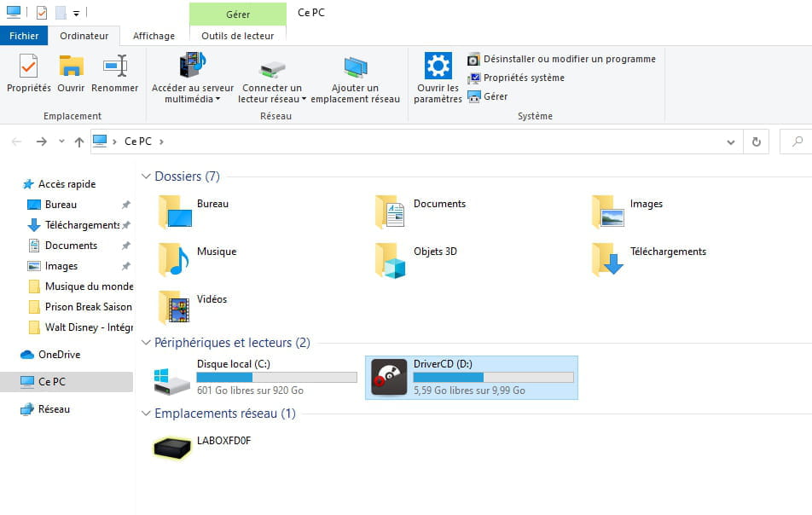Unpin Images via its pin icon

[126, 266]
